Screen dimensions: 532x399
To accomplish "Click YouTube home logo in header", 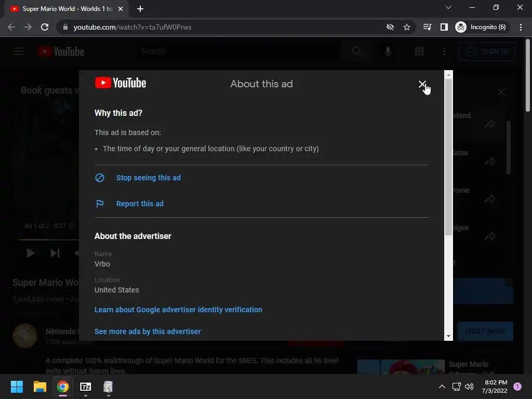I will click(x=61, y=51).
